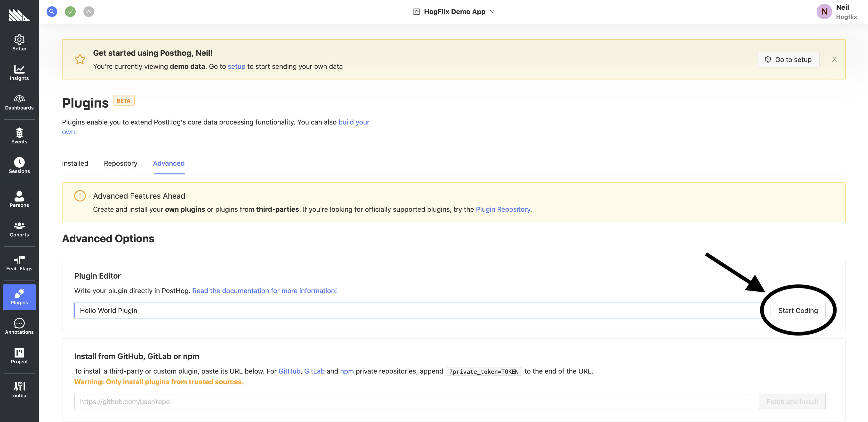Viewport: 868px width, 422px height.
Task: Open the Plugin Repository link
Action: (x=503, y=210)
